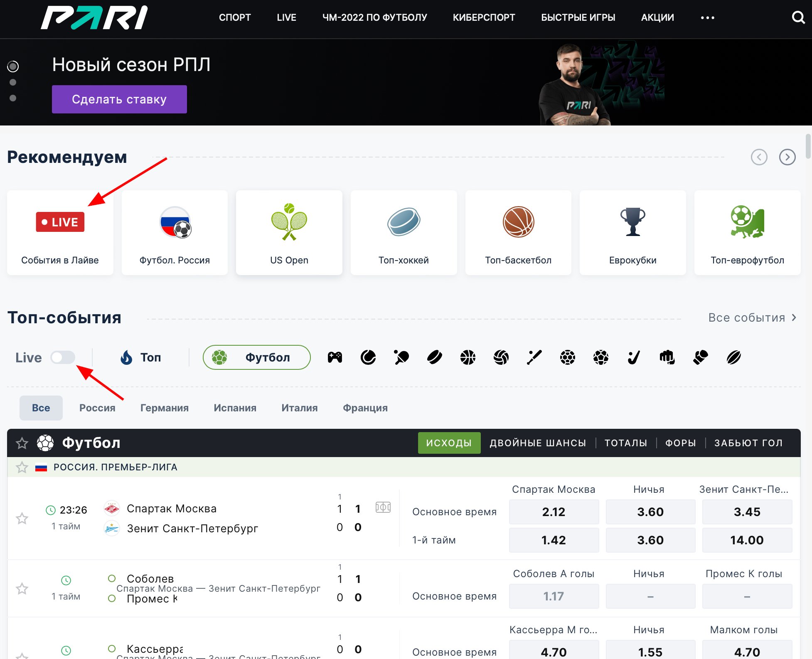This screenshot has width=812, height=659.
Task: Select the second banner slide dot
Action: 13,82
